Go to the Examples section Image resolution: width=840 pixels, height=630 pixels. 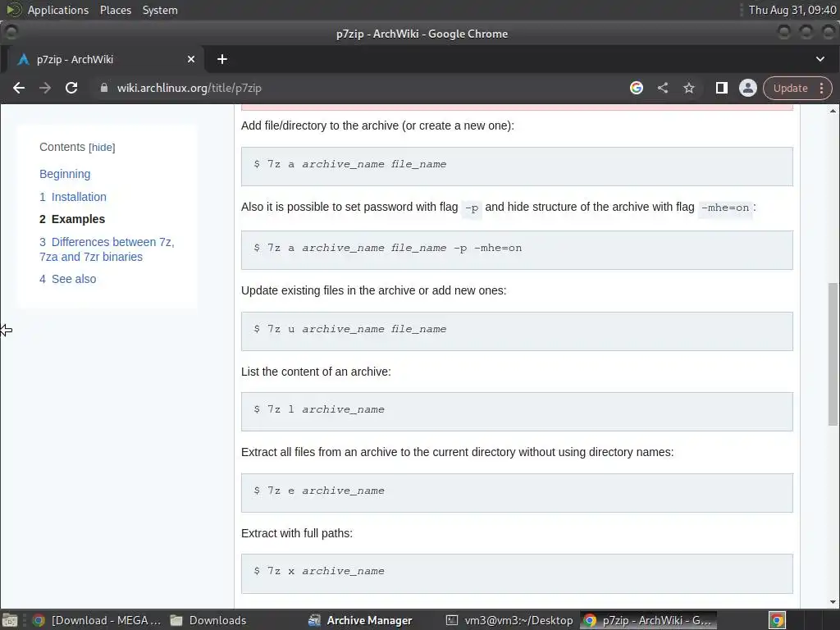click(72, 219)
